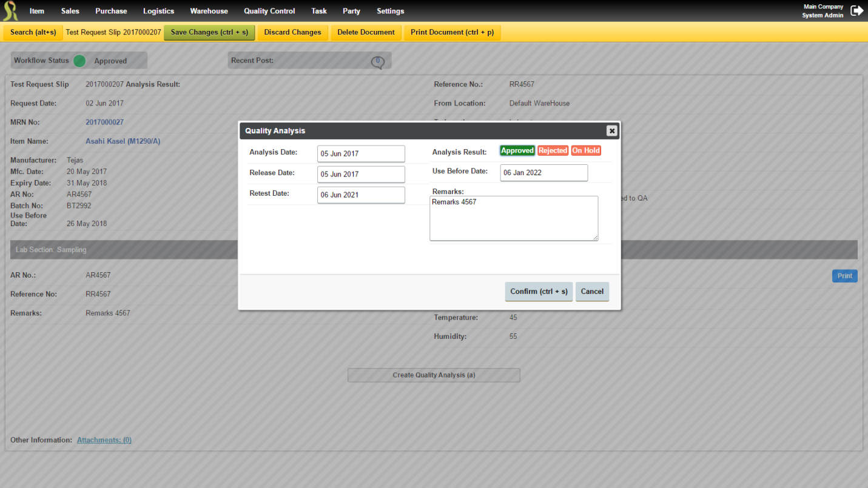The height and width of the screenshot is (488, 868).
Task: Open the Quality Control menu
Action: click(x=269, y=10)
